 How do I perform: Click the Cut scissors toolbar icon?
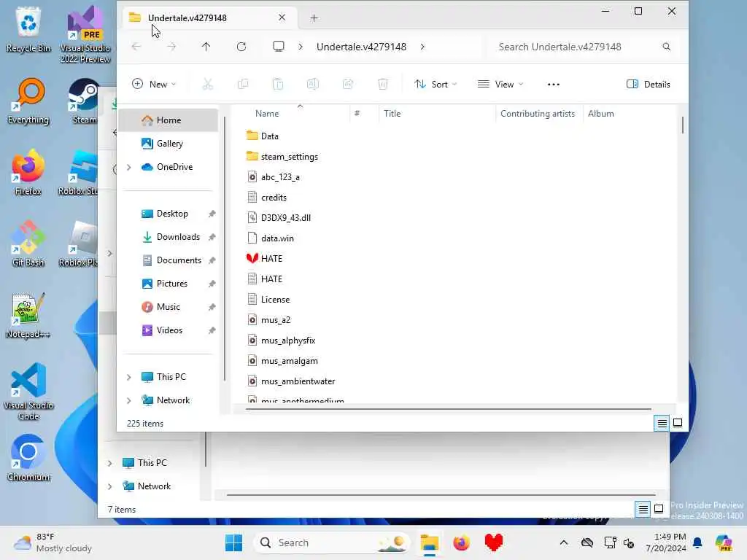click(208, 85)
